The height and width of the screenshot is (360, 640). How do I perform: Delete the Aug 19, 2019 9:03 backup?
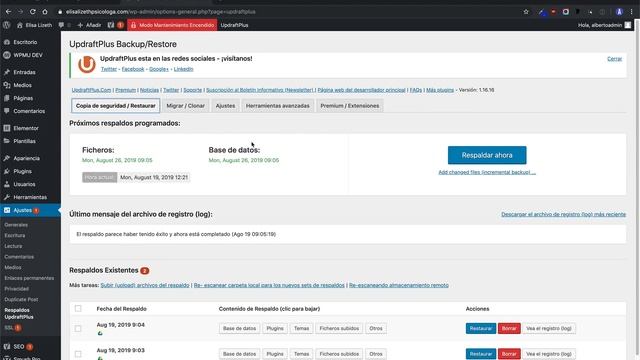[509, 354]
